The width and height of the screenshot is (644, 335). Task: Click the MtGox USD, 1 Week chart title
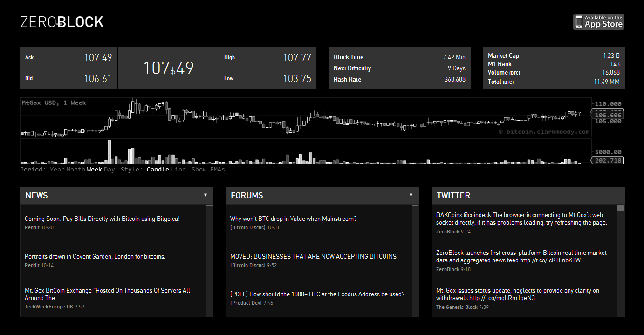point(54,103)
